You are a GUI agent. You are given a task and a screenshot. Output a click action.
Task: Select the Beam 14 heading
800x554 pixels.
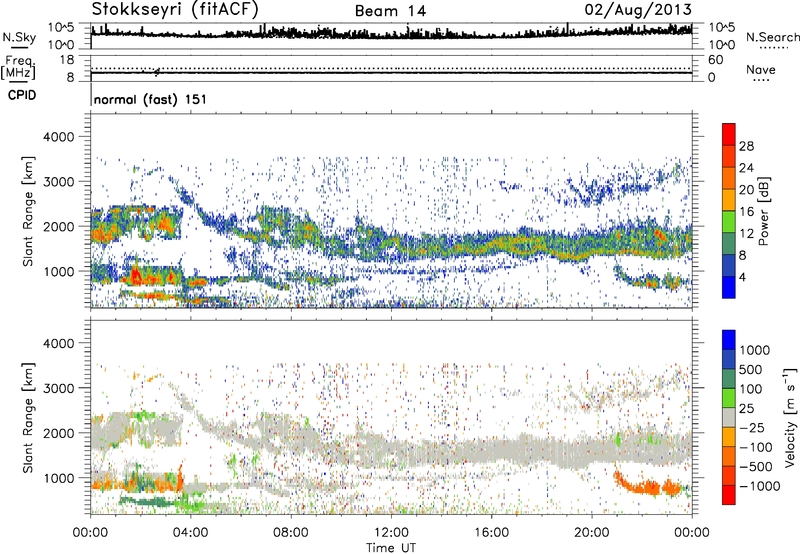[x=390, y=11]
